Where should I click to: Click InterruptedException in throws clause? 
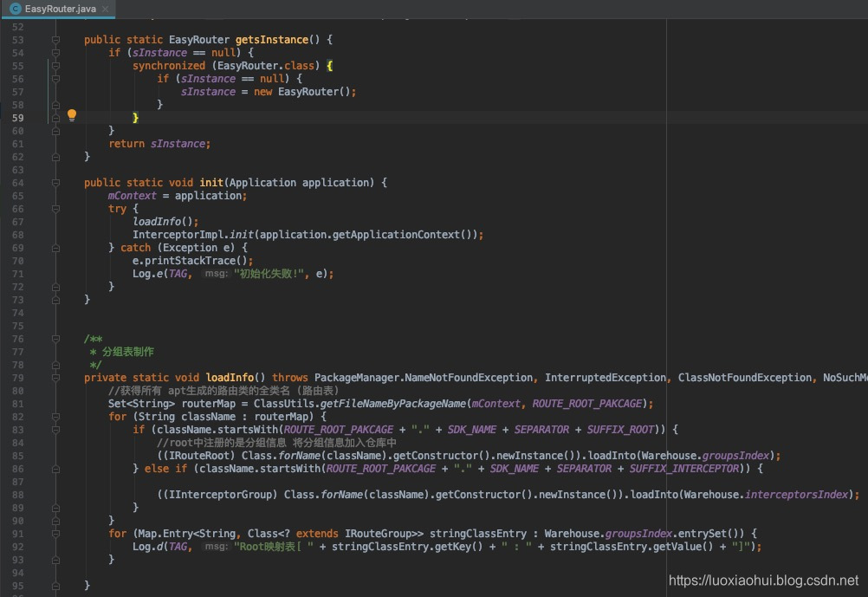[x=605, y=378]
